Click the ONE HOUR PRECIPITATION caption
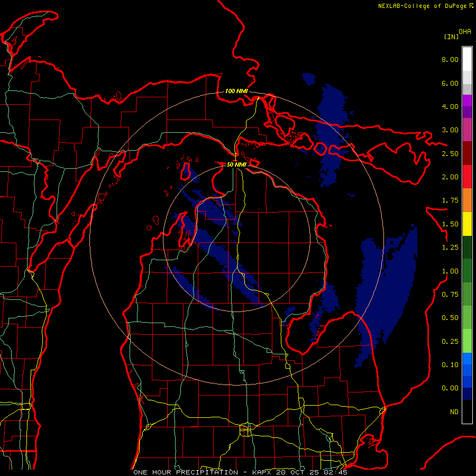The image size is (476, 476). click(186, 472)
